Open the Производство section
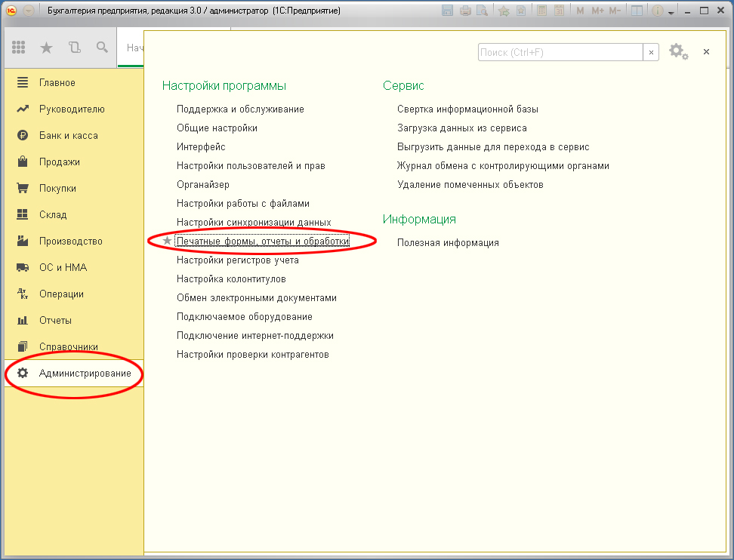 (74, 242)
